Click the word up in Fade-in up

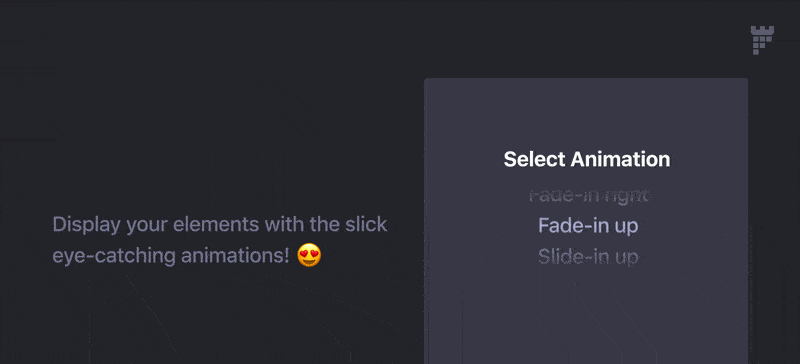(x=626, y=227)
